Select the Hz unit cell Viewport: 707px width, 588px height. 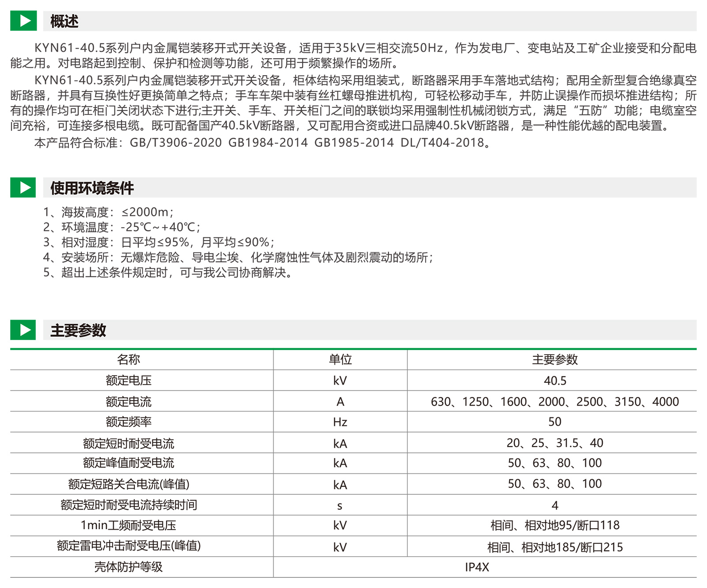[x=340, y=422]
